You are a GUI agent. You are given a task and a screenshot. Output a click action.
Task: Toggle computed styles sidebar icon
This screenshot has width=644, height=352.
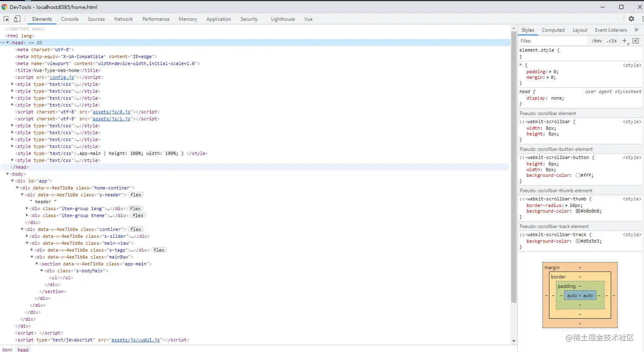click(x=635, y=41)
